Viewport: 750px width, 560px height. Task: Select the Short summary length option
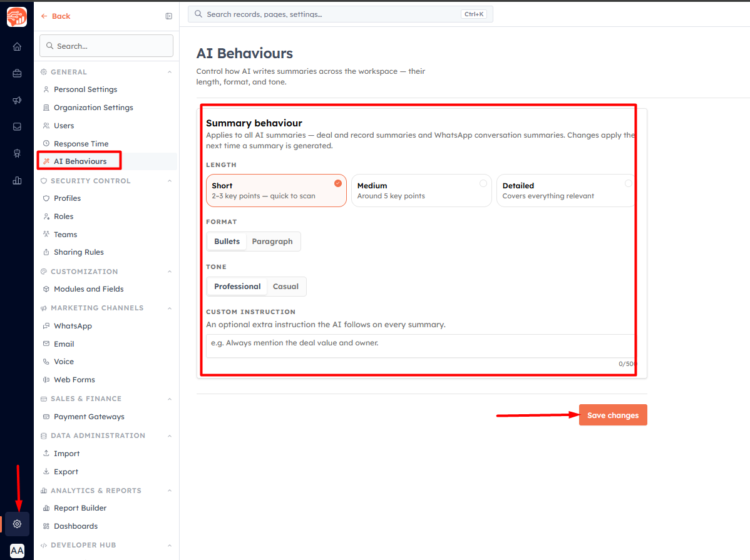point(276,190)
